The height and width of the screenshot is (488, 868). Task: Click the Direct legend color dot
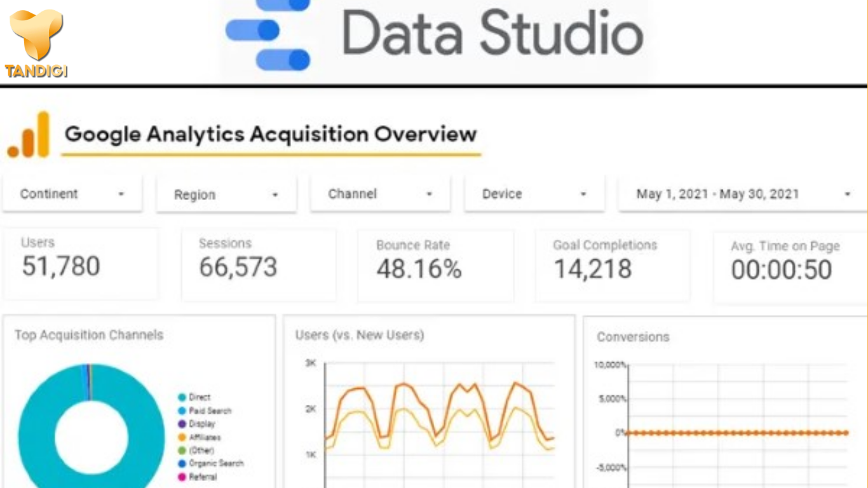point(182,398)
